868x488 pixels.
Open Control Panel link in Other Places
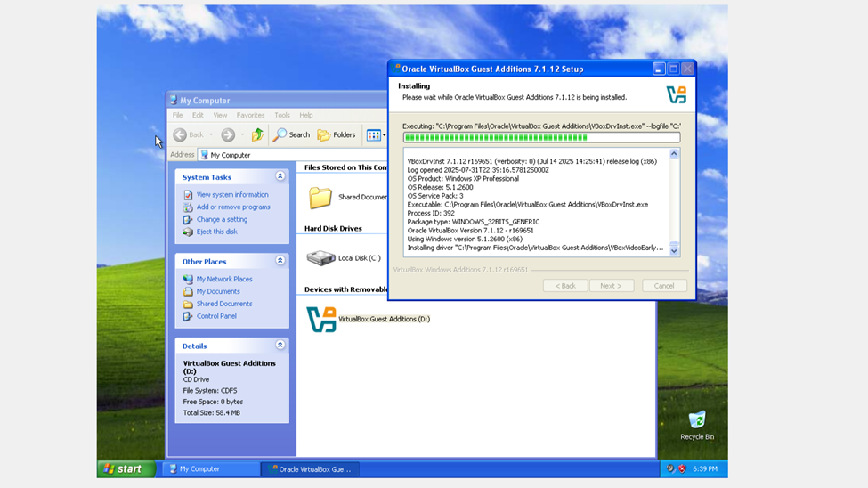tap(216, 316)
